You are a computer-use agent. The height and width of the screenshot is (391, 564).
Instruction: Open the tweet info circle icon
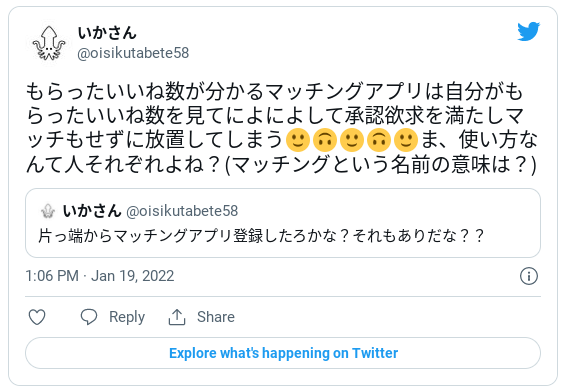[529, 276]
